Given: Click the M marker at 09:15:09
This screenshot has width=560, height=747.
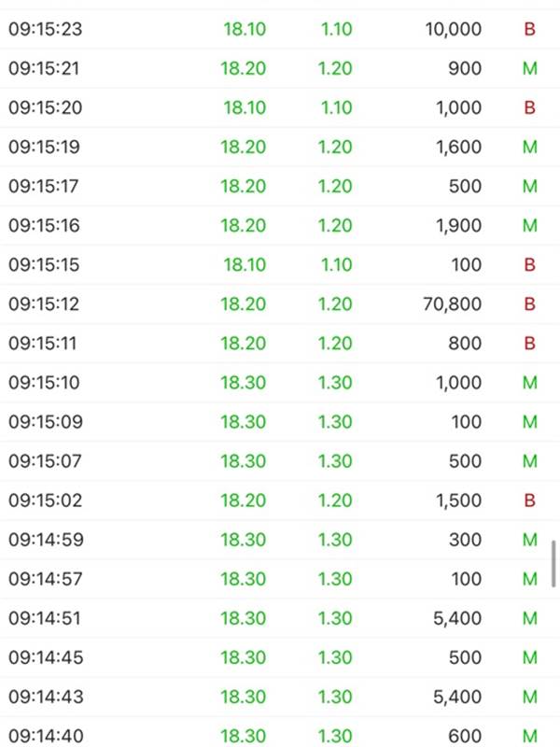Looking at the screenshot, I should tap(530, 422).
